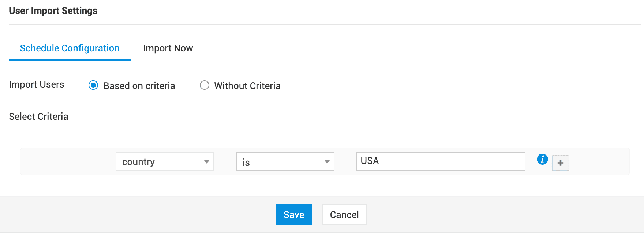Expand the 'is' condition dropdown
644x233 pixels.
[x=285, y=161]
